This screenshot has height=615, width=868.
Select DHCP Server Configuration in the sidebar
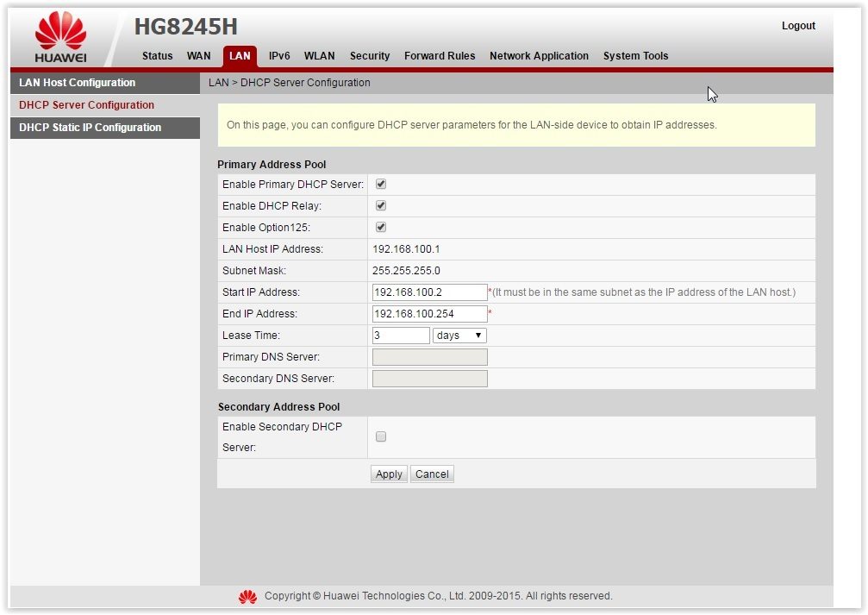pyautogui.click(x=105, y=105)
